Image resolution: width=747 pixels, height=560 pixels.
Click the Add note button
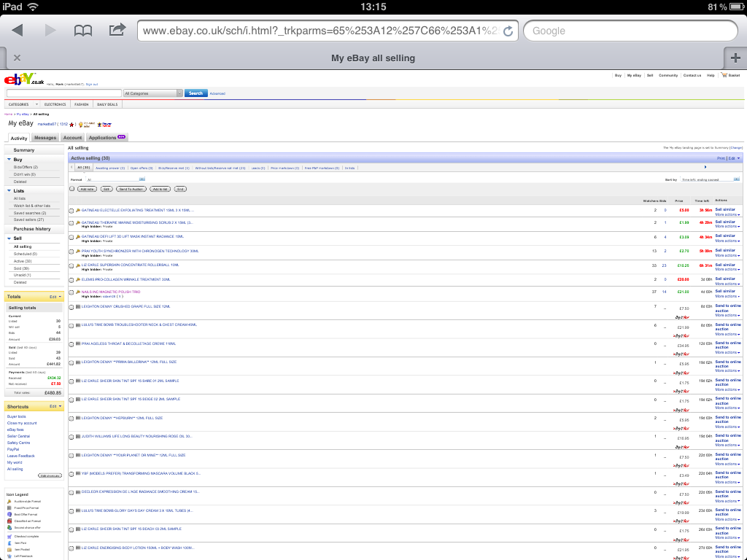(x=87, y=189)
